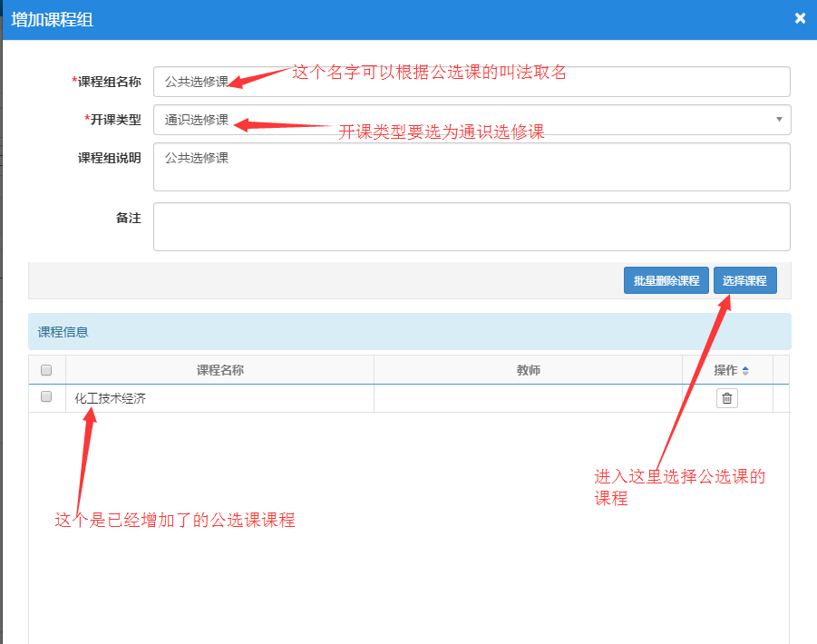This screenshot has width=817, height=644.
Task: Open the 开课类型 dropdown
Action: click(x=472, y=120)
